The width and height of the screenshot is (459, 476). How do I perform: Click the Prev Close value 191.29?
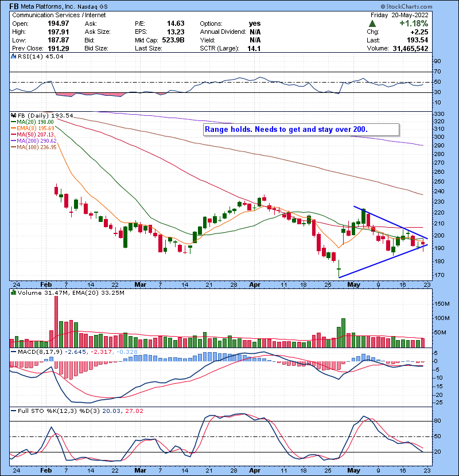coord(58,49)
